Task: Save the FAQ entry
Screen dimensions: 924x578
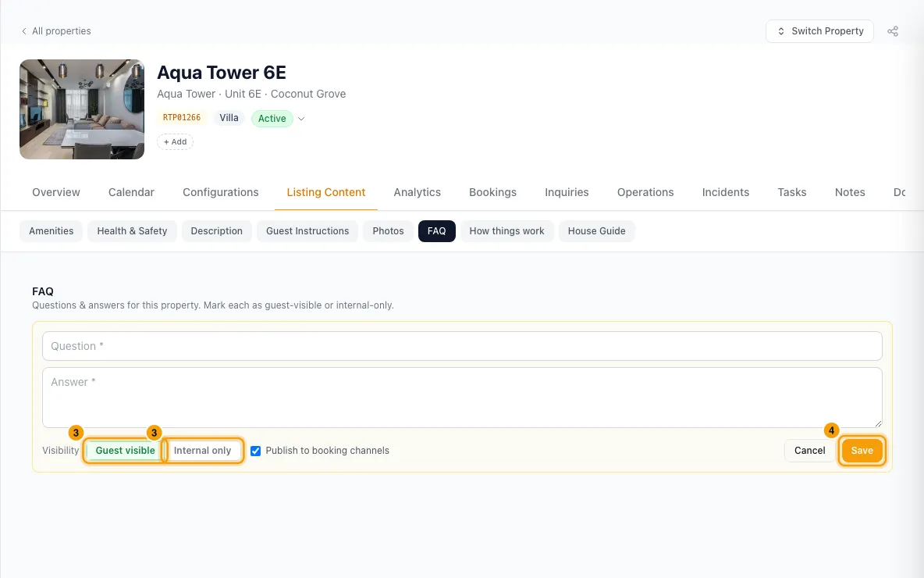Action: point(862,451)
